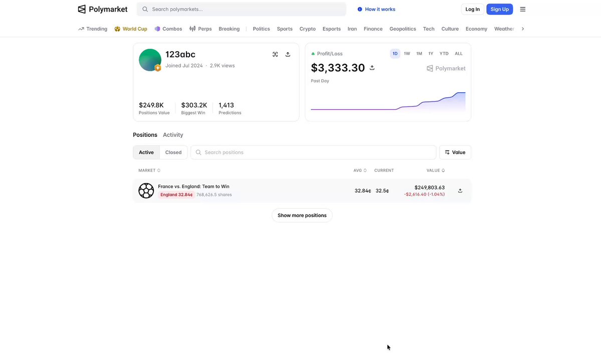Screen dimensions: 601x364
Task: Share the $3,333.30 profit/loss figure
Action: pos(372,68)
